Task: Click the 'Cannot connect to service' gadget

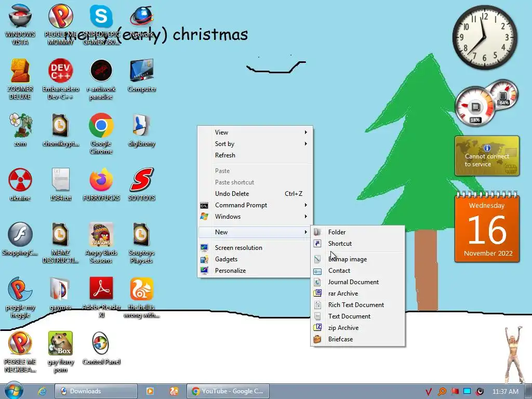Action: [487, 156]
